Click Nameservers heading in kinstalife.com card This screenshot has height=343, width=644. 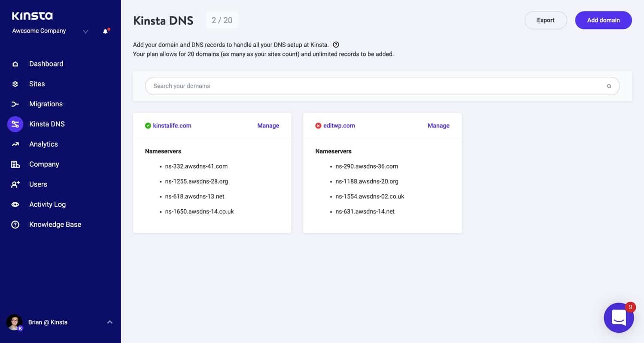[163, 151]
